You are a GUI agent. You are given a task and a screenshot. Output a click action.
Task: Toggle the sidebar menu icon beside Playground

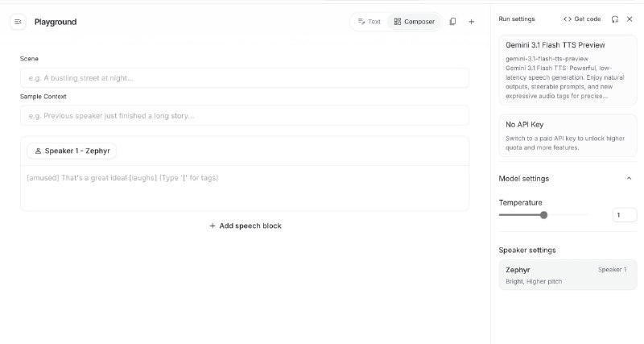point(18,22)
